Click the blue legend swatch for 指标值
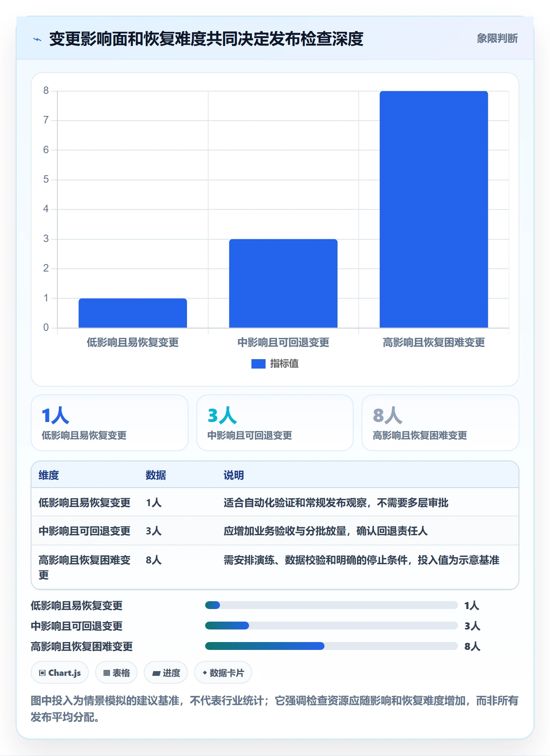550x756 pixels. tap(258, 364)
